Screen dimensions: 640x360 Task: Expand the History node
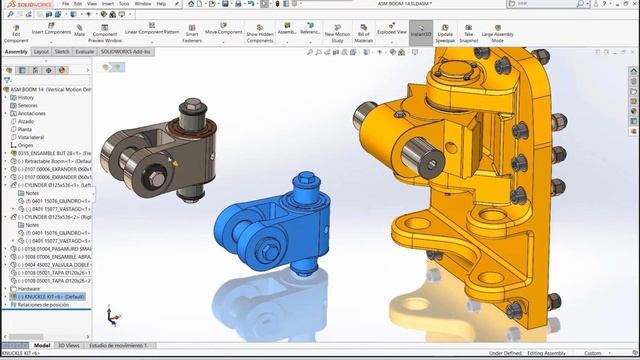point(6,98)
